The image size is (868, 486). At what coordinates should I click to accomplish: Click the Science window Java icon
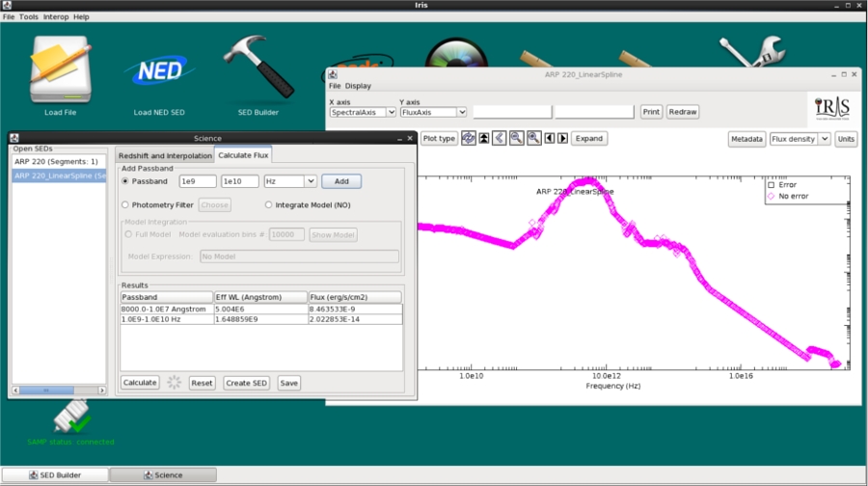(14, 138)
